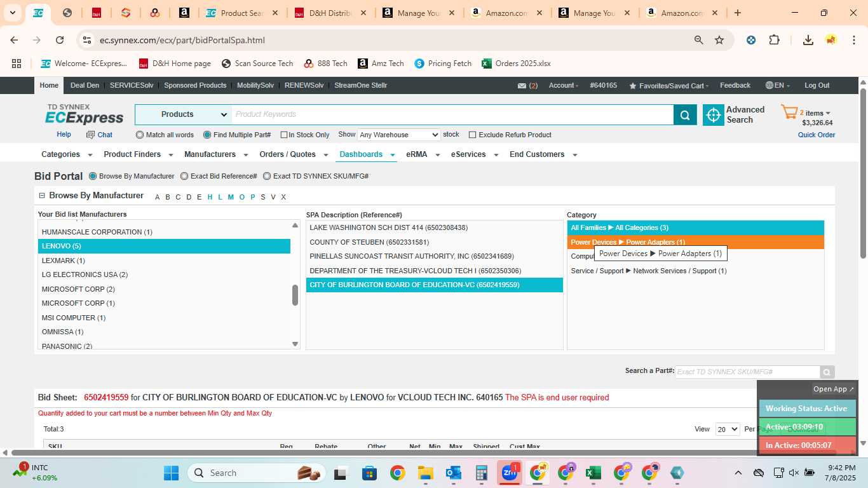Click the Open App button
868x488 pixels.
(834, 389)
